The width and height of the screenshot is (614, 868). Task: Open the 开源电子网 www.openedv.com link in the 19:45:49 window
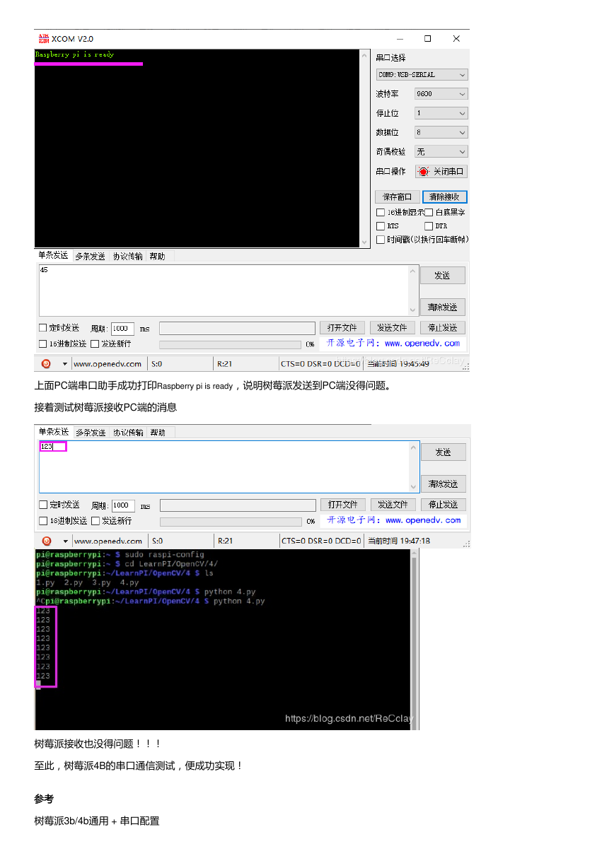coord(393,344)
